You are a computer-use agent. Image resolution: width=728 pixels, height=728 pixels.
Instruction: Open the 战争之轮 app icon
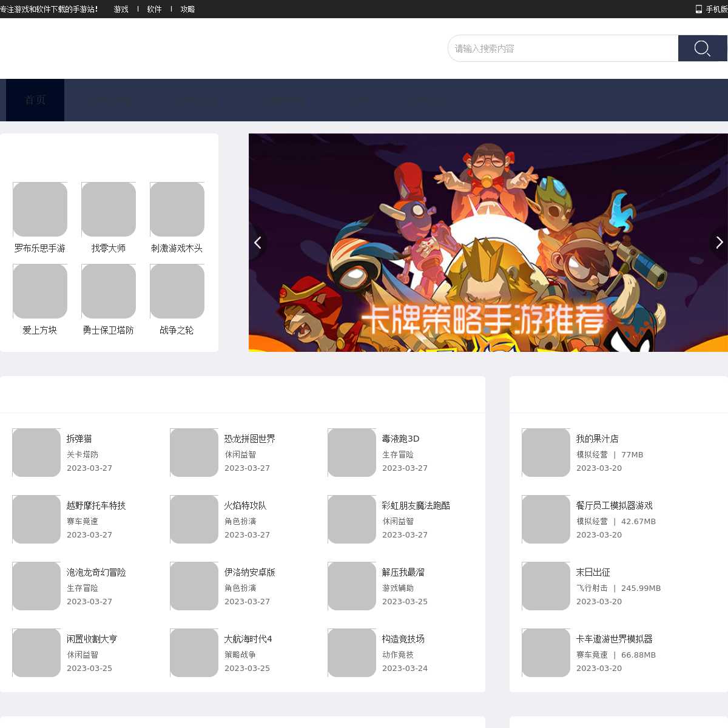tap(177, 291)
